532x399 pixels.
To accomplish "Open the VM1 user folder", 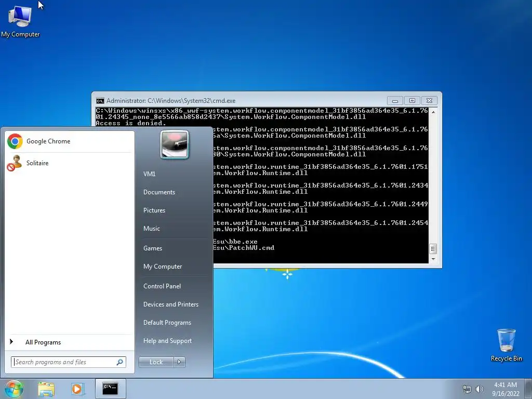I will click(x=149, y=174).
